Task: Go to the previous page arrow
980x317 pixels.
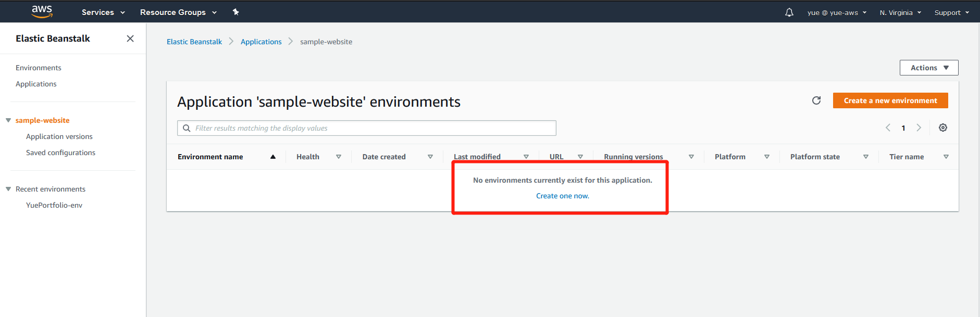Action: tap(888, 128)
